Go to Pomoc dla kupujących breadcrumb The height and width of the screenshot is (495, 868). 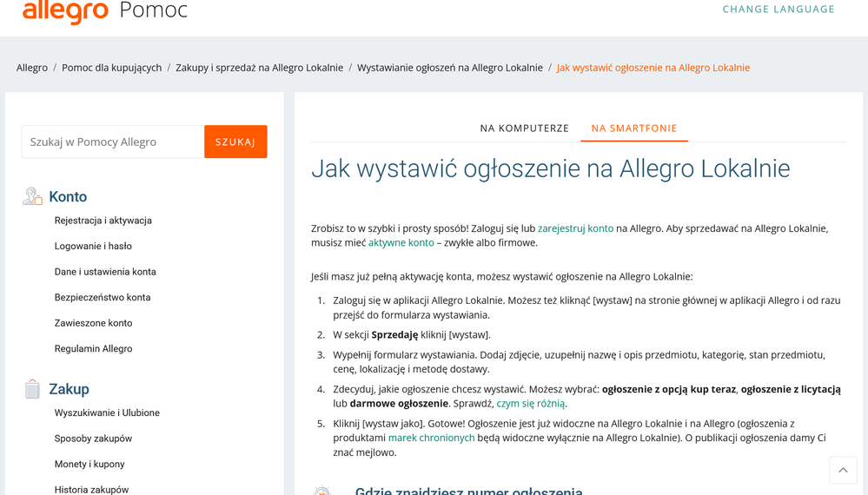[x=112, y=68]
